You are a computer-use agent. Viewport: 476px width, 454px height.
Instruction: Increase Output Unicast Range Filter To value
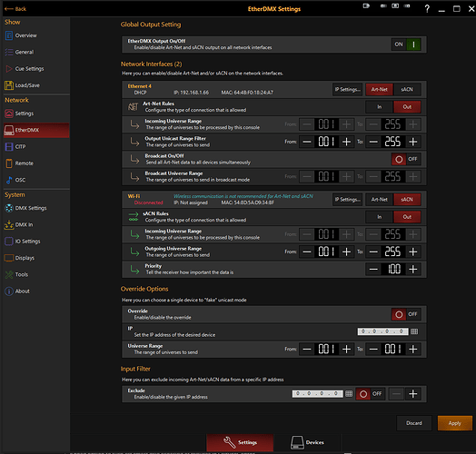(x=412, y=142)
